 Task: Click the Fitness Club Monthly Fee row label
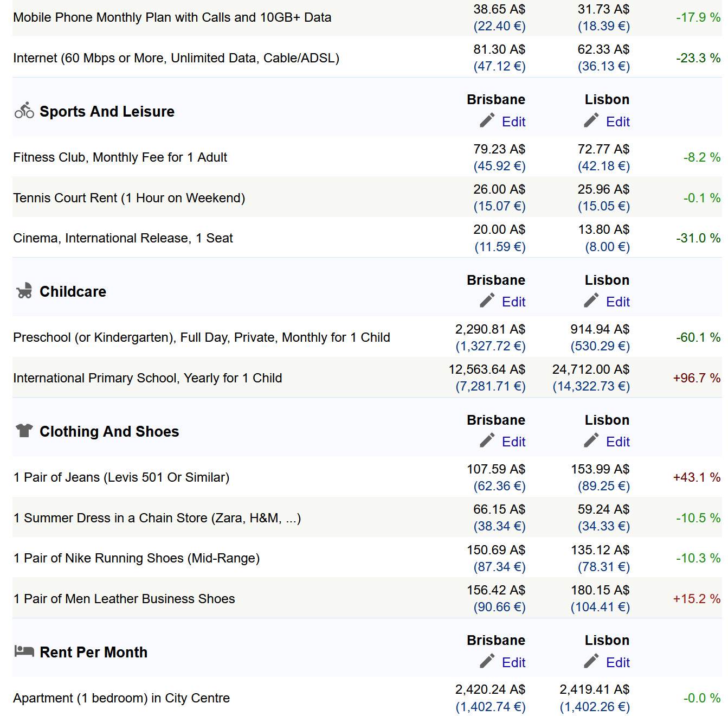120,157
